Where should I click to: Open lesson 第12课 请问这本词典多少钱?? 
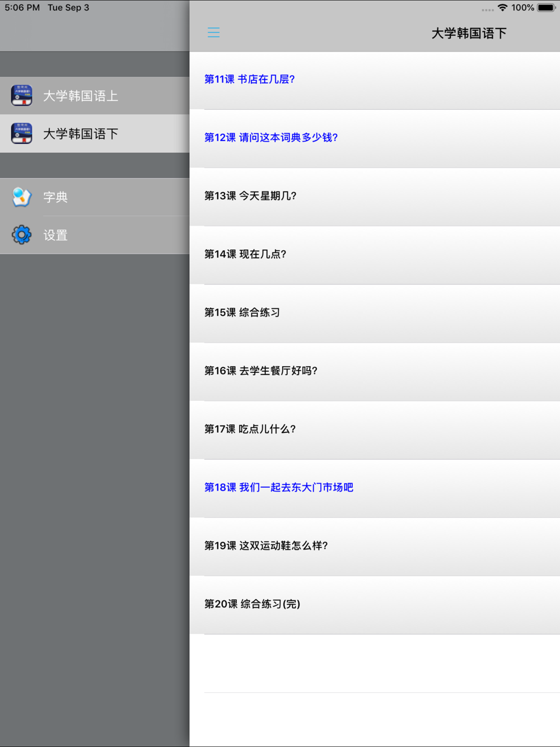(x=375, y=138)
